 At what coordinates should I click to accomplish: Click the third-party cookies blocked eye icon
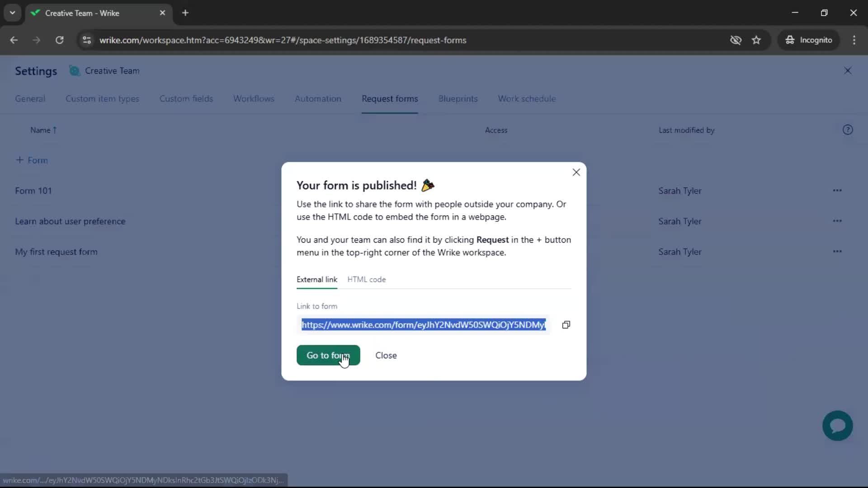736,40
